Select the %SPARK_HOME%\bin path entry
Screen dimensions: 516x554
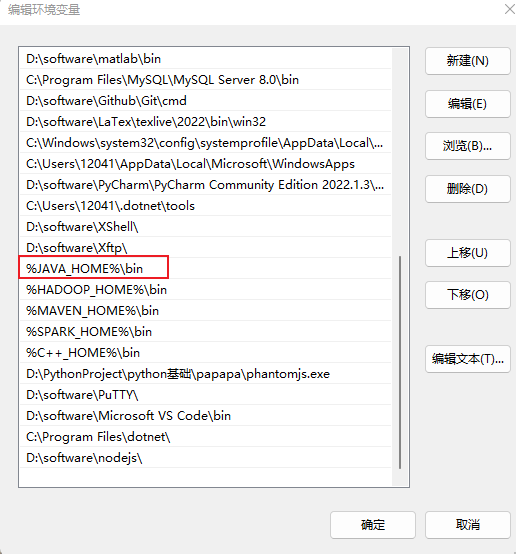(205, 332)
